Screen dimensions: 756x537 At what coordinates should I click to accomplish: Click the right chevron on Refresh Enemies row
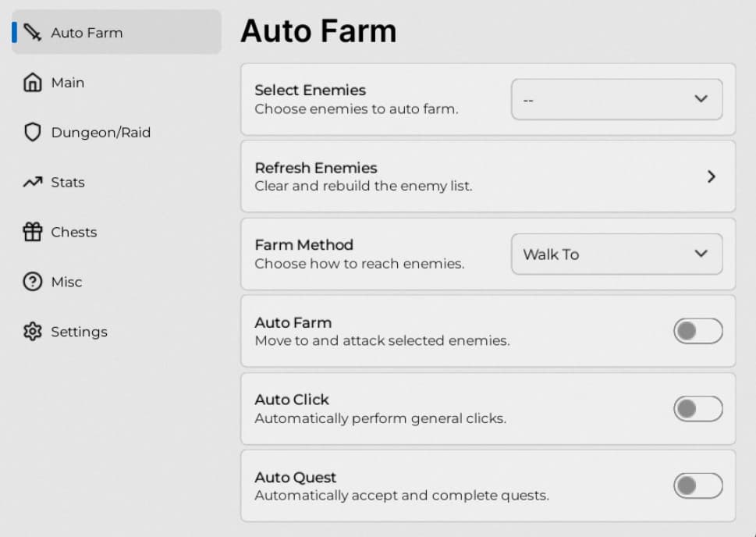coord(711,176)
